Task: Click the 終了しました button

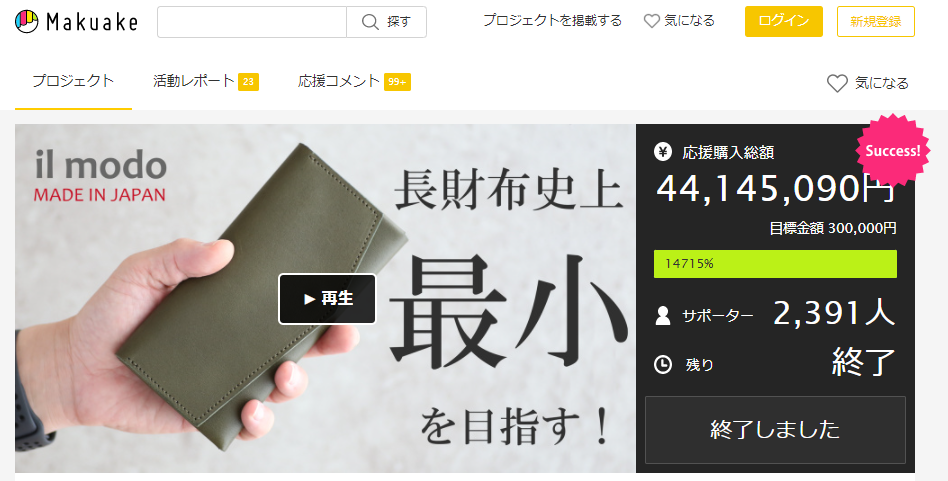Action: pyautogui.click(x=775, y=430)
